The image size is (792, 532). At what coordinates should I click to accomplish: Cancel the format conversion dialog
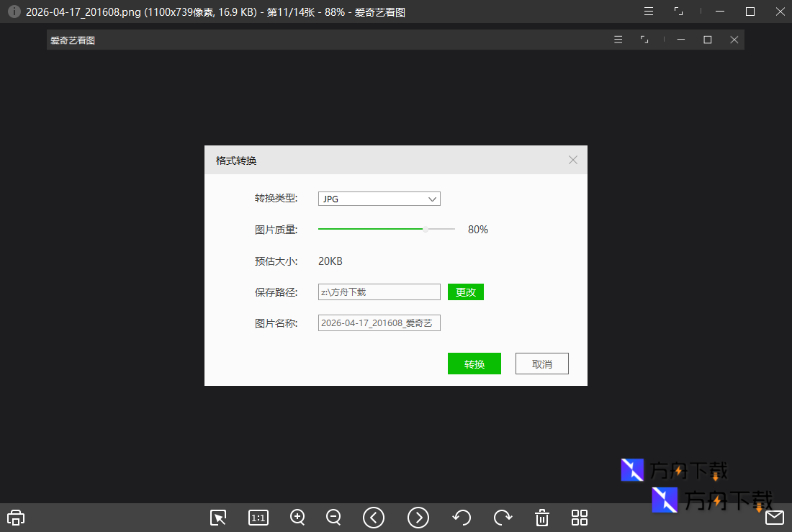(x=541, y=364)
